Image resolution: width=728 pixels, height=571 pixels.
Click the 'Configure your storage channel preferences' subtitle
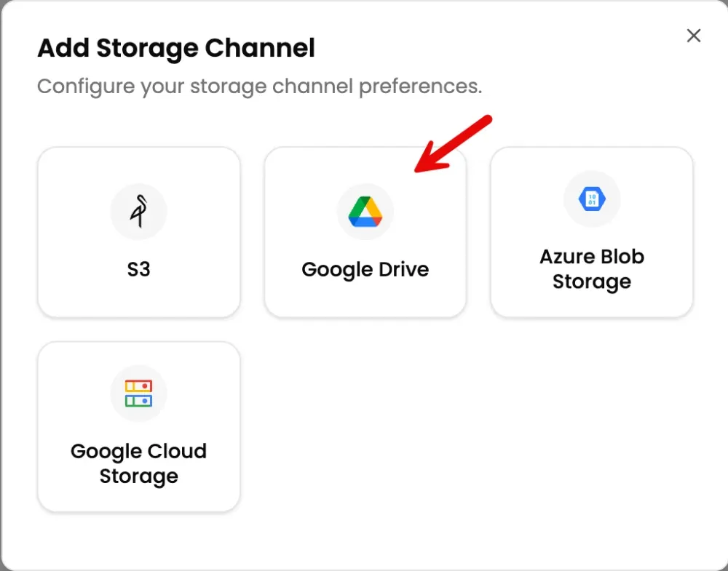pos(260,87)
